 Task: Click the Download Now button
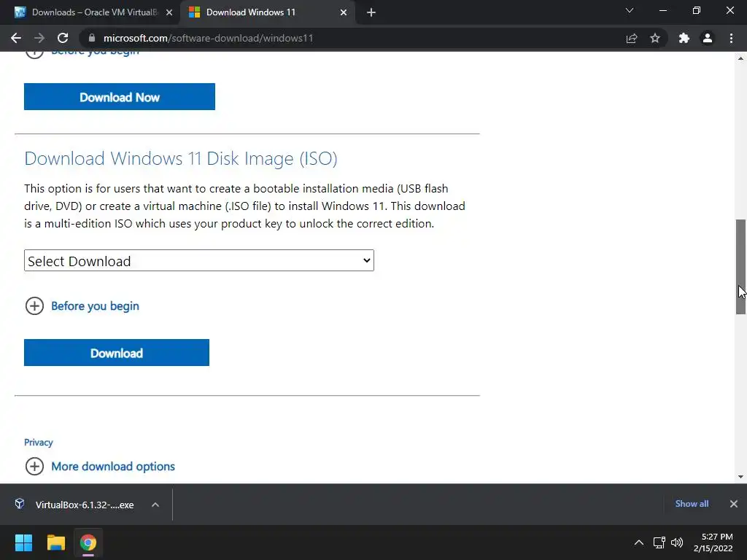point(120,97)
